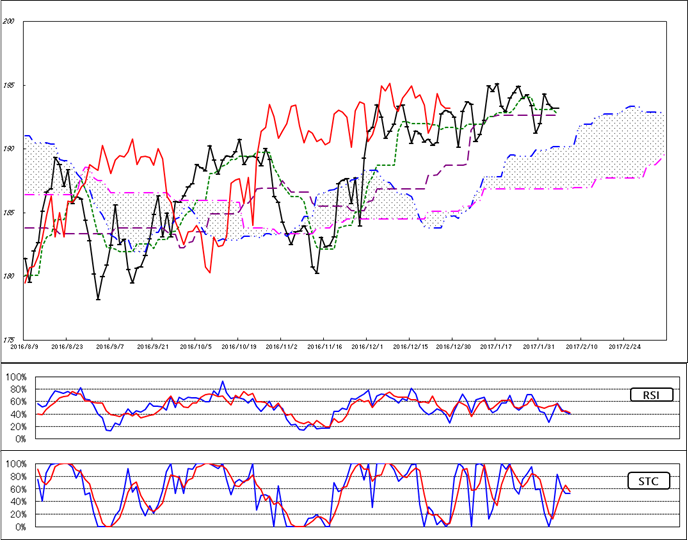688x540 pixels.
Task: Select the 2016/12/30 date axis label
Action: (x=455, y=347)
